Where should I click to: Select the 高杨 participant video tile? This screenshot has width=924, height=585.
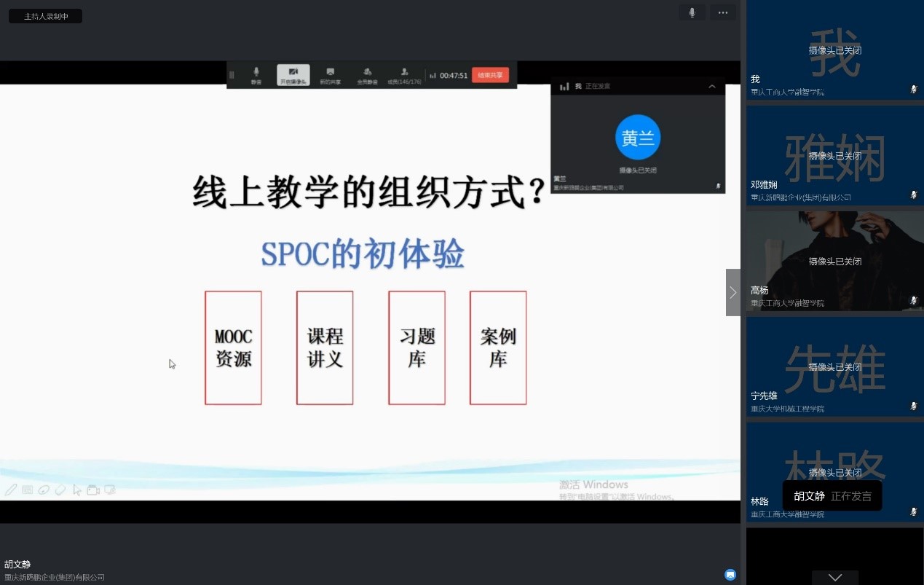834,261
